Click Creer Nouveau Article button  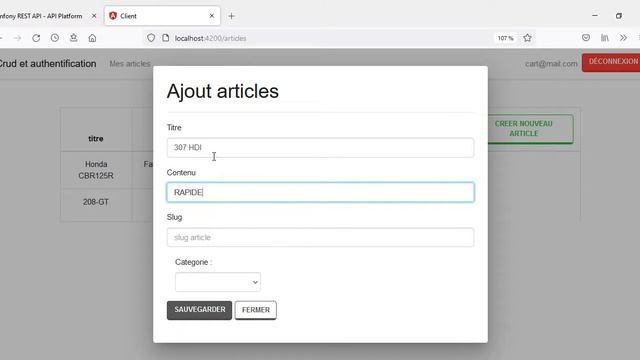click(x=531, y=129)
